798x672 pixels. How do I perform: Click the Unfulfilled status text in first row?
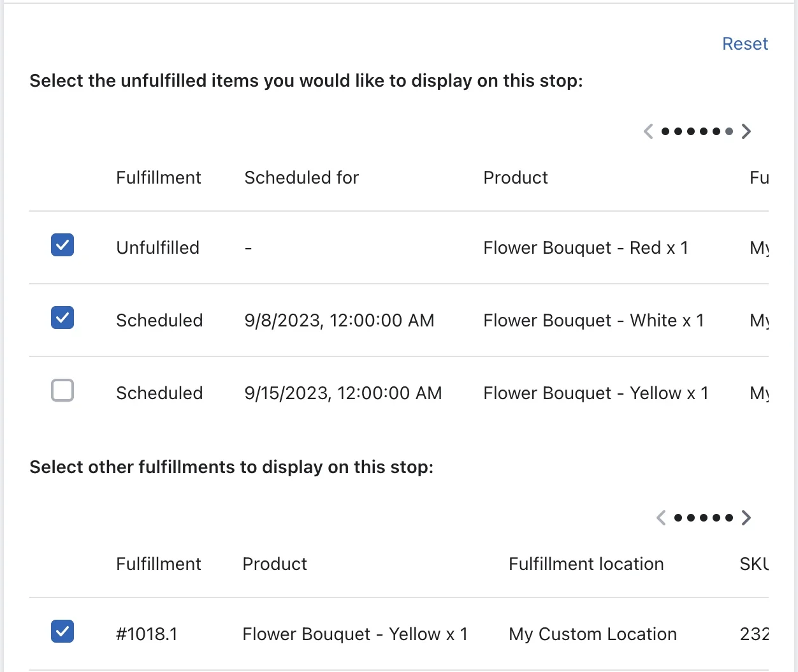tap(157, 248)
